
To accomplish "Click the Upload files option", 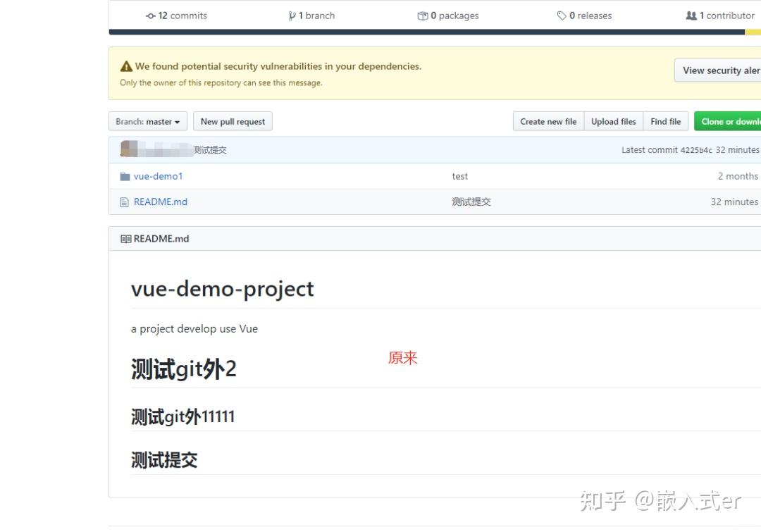I will point(613,121).
